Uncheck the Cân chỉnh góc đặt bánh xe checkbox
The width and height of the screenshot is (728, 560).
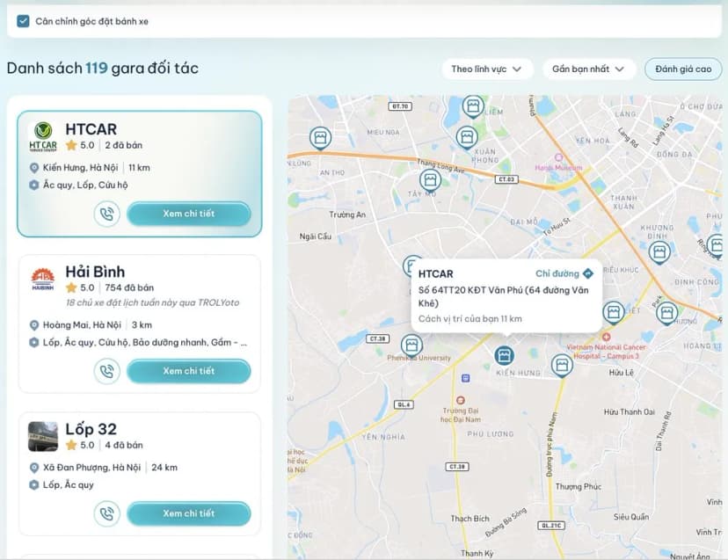point(23,21)
